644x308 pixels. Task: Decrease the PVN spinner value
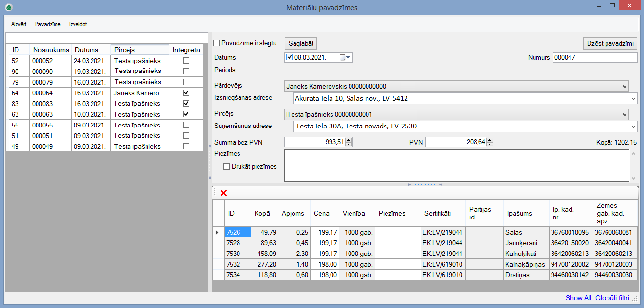point(490,145)
